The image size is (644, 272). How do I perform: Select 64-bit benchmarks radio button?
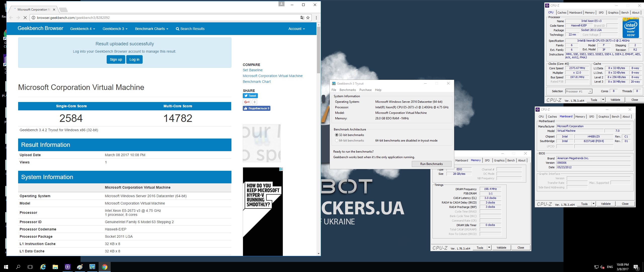pos(337,141)
